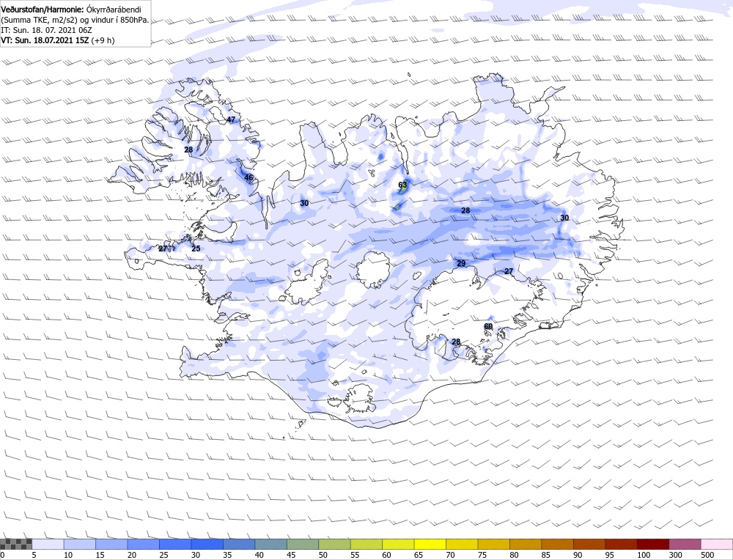This screenshot has width=733, height=560.
Task: Select the 28 value in the Westfjords
Action: click(x=188, y=150)
